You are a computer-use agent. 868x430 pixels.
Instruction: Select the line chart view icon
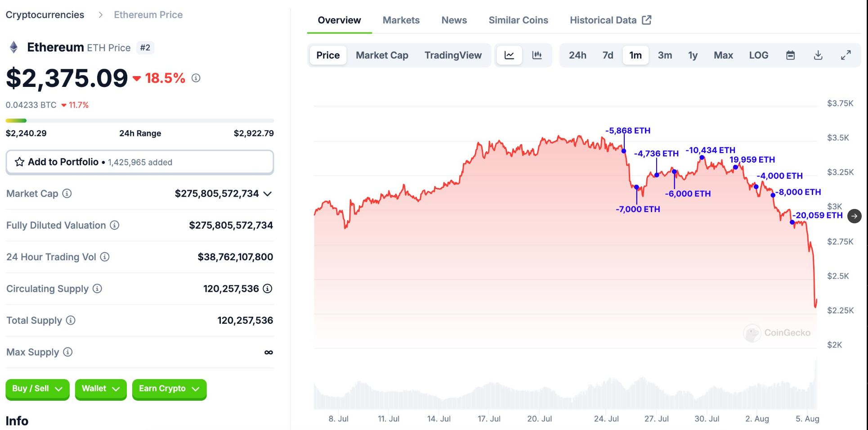[509, 55]
